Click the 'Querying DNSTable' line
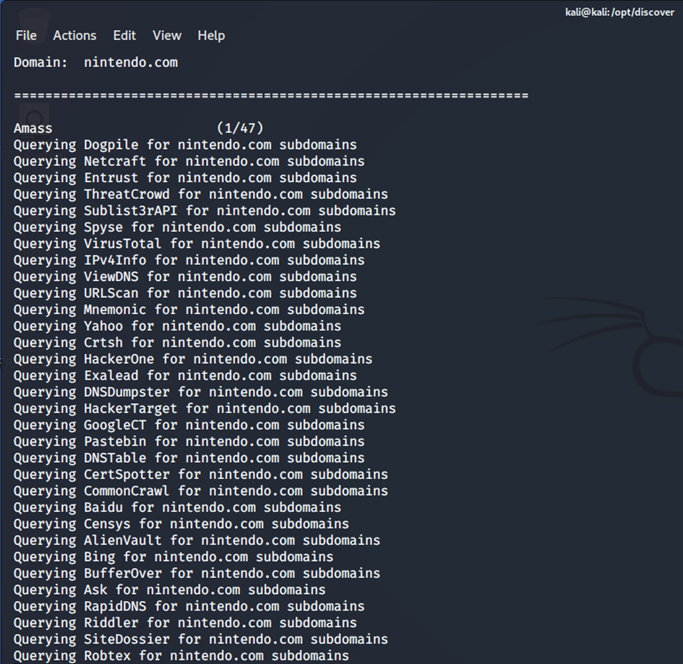Viewport: 683px width, 664px height. (189, 459)
